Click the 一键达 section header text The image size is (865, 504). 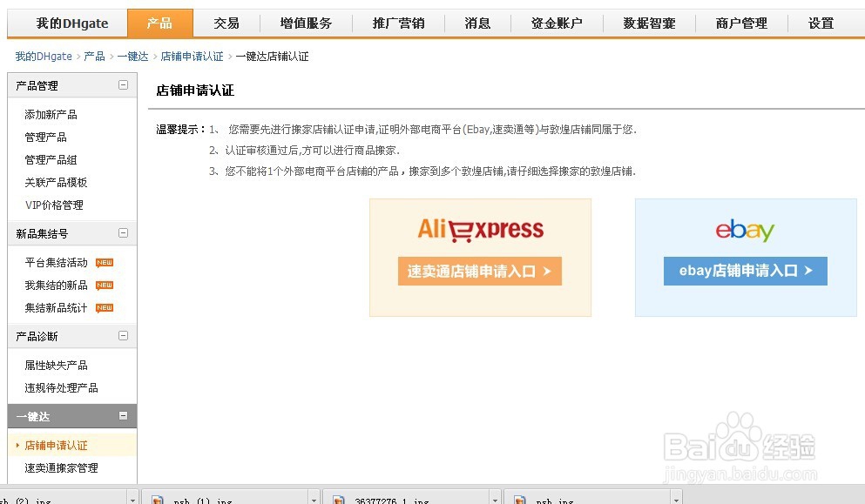(x=33, y=417)
